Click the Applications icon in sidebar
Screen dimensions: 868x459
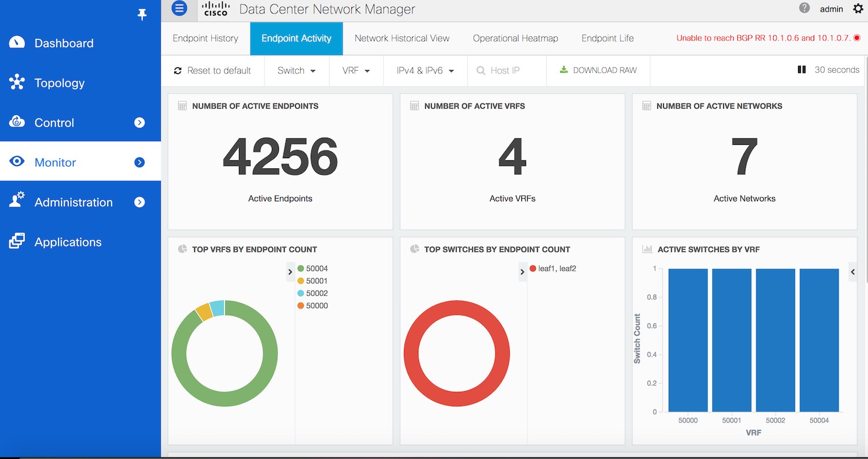point(17,241)
